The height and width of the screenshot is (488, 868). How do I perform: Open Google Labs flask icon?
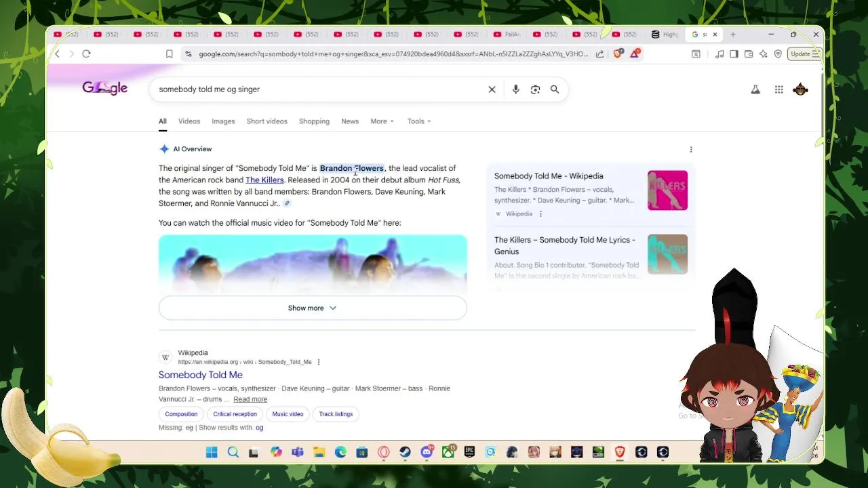(755, 89)
